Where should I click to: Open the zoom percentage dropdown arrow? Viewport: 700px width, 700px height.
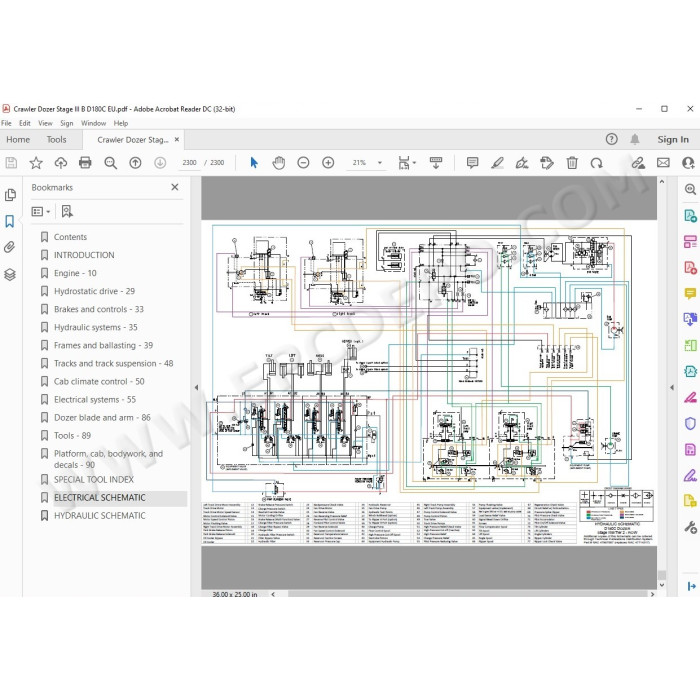click(380, 163)
